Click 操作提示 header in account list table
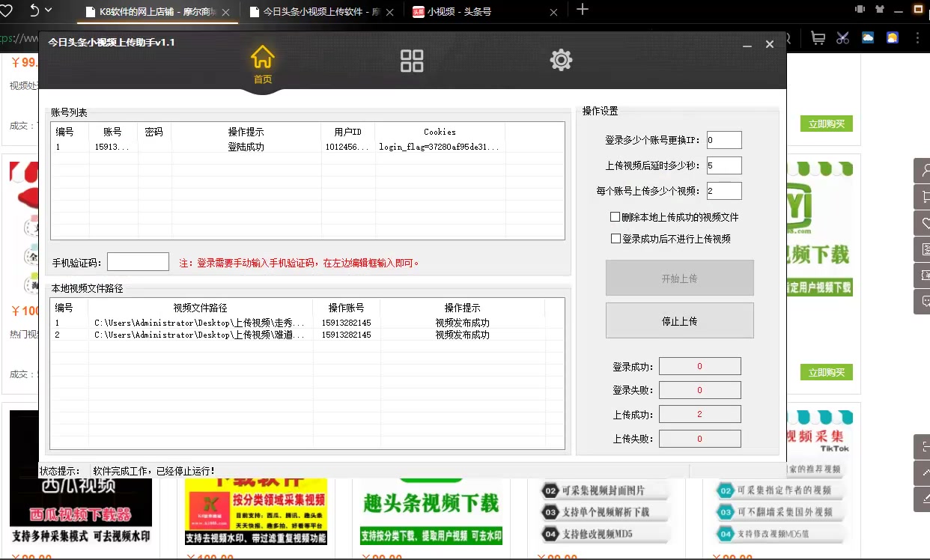930x560 pixels. (246, 132)
